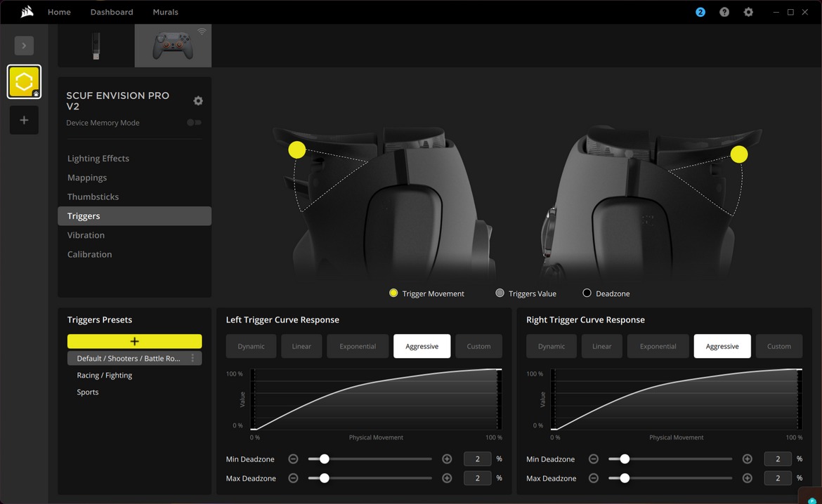
Task: Set right trigger curve to Dynamic
Action: tap(552, 346)
